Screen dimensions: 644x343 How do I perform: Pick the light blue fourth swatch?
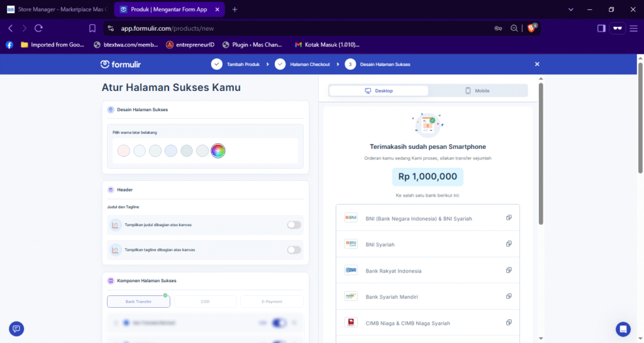point(171,151)
